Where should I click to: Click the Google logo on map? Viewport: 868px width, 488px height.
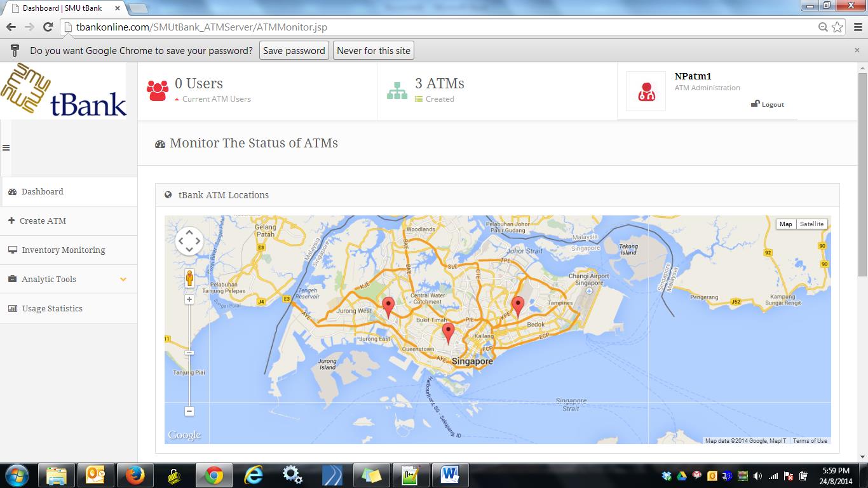184,435
